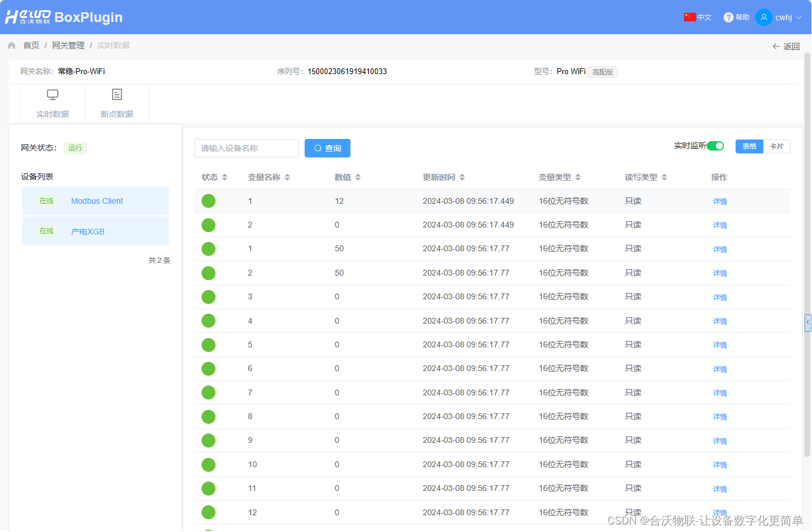Click green status dot of variable 7
This screenshot has height=532, width=812.
(x=209, y=392)
